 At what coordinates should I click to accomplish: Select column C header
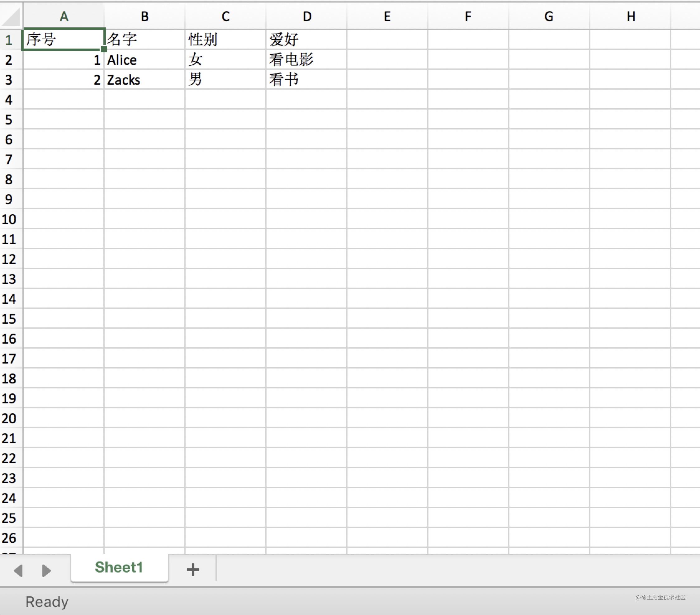tap(225, 16)
